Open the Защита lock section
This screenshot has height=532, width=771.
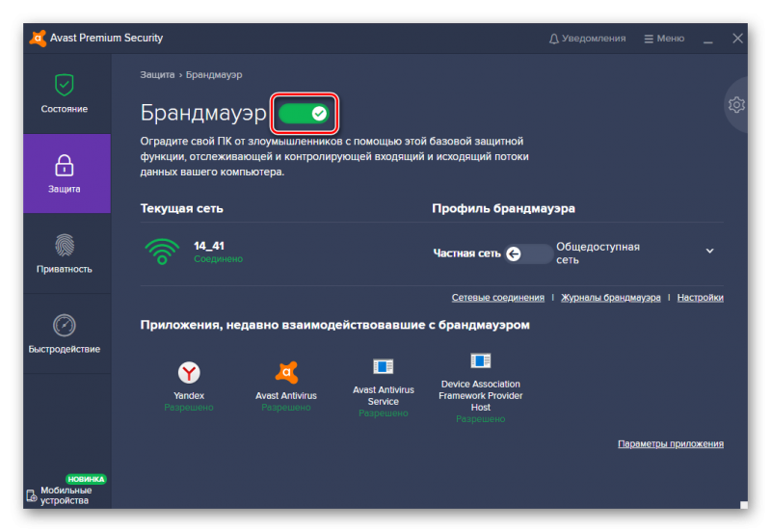(66, 173)
